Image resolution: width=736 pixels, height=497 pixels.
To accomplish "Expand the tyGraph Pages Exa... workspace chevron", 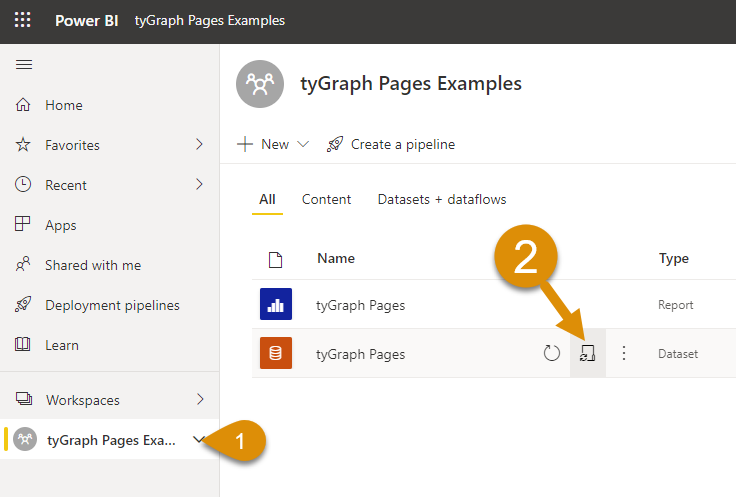I will coord(199,440).
